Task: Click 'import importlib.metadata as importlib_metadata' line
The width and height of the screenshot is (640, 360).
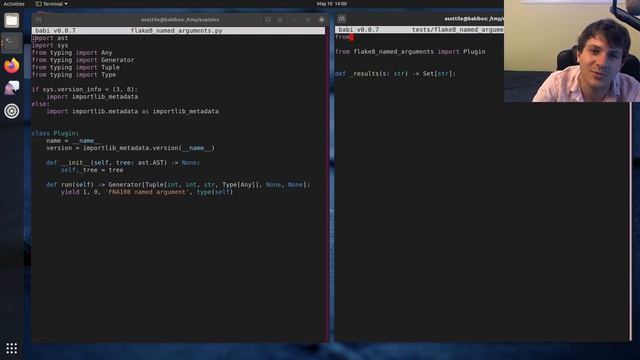Action: point(133,111)
